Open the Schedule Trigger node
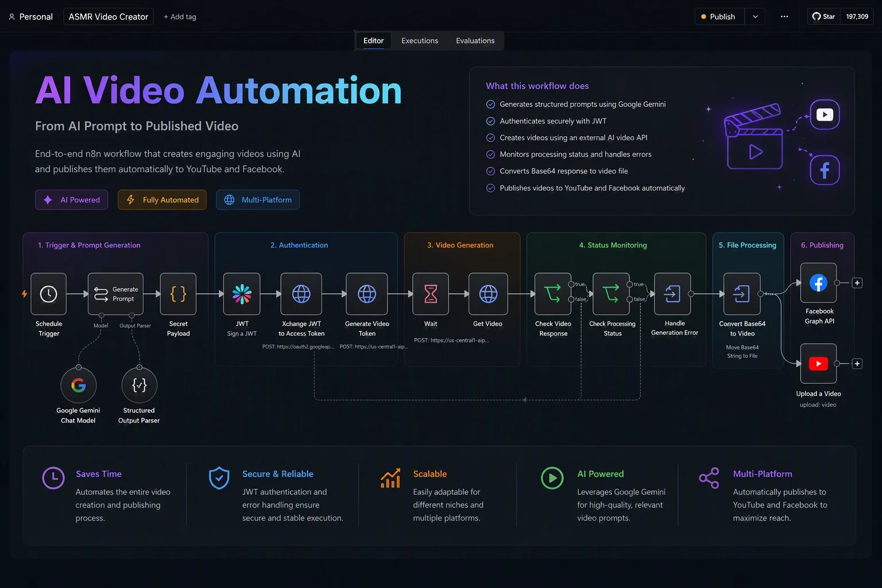 point(49,294)
